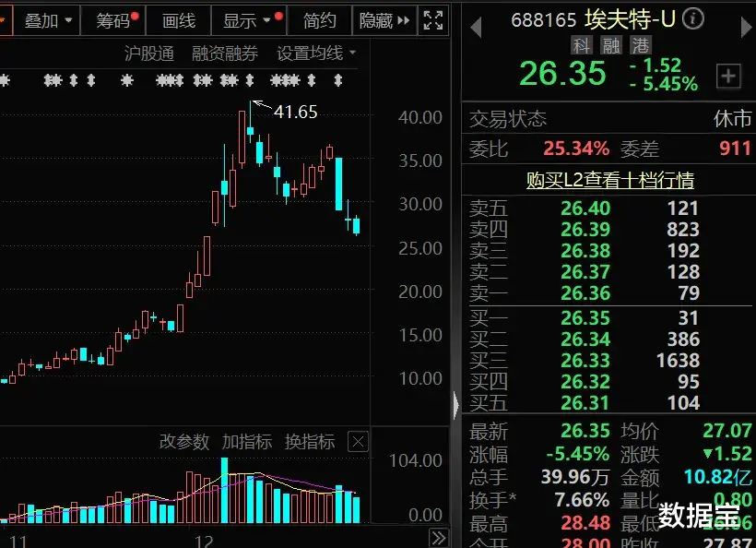The width and height of the screenshot is (756, 548).
Task: Add stock to watchlist with plus icon
Action: (x=728, y=77)
